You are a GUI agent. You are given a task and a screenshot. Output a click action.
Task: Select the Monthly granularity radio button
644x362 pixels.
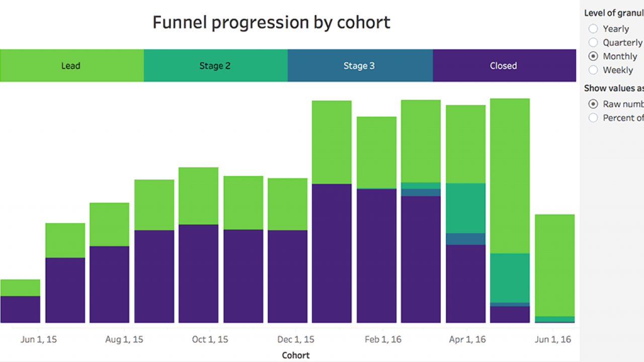593,56
